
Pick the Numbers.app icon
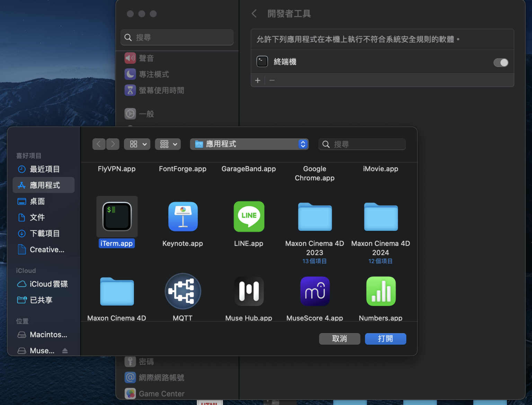[x=381, y=291]
